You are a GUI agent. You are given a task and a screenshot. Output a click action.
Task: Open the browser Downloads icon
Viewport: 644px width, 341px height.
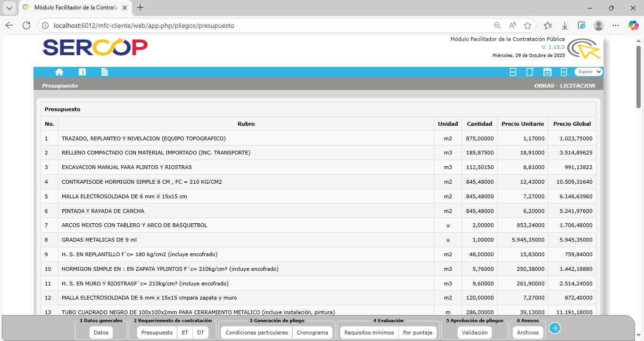(x=565, y=25)
